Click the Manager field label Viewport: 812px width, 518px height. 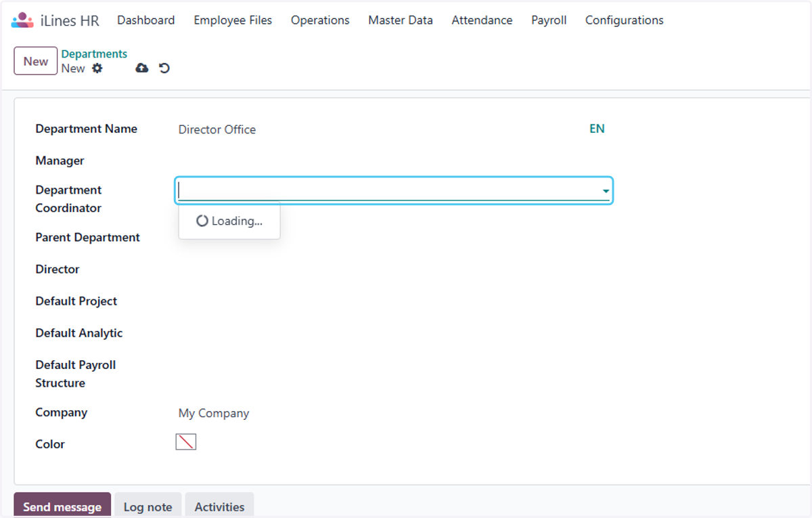[x=60, y=160]
